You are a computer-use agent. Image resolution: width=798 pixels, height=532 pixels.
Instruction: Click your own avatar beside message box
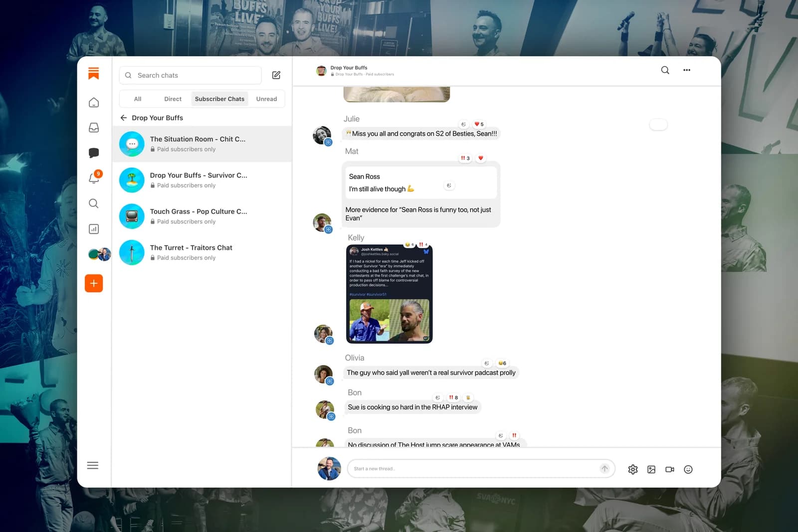pos(329,469)
